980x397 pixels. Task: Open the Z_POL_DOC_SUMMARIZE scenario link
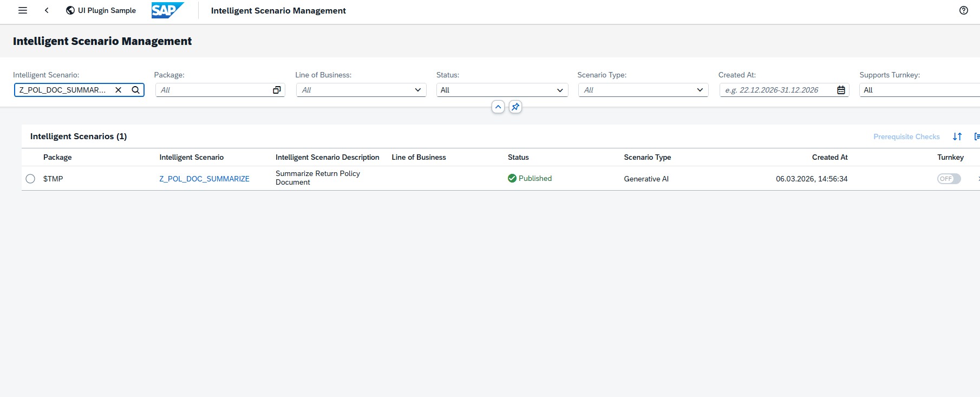(x=204, y=179)
